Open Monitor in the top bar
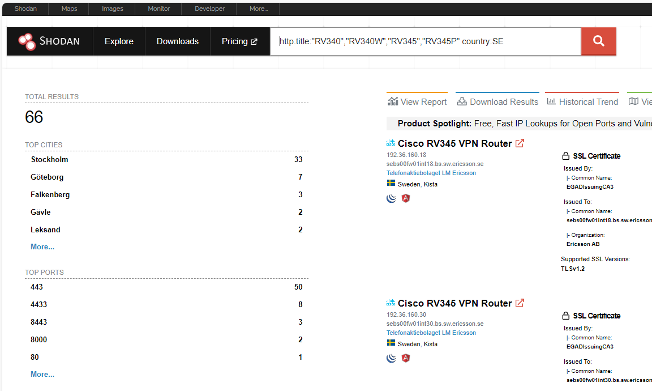 [x=158, y=9]
